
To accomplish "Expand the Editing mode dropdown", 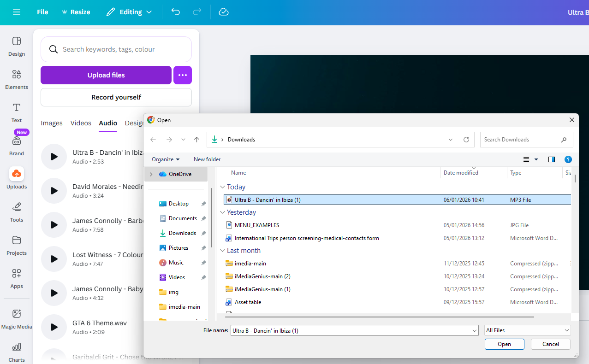I will click(129, 12).
